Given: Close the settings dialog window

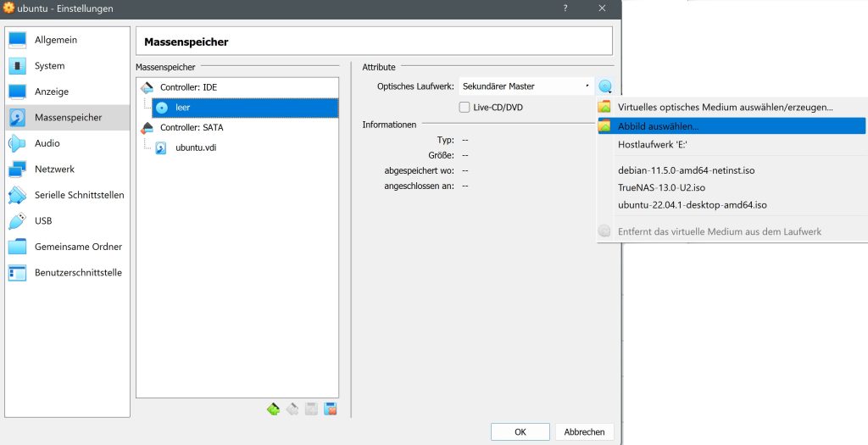Looking at the screenshot, I should point(603,8).
